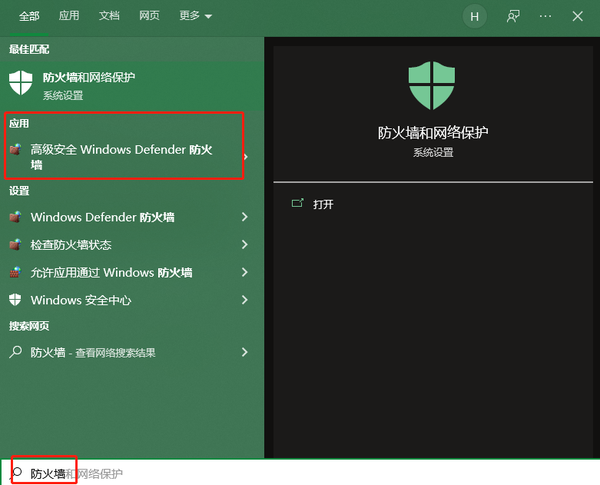Click the H account avatar

click(474, 16)
